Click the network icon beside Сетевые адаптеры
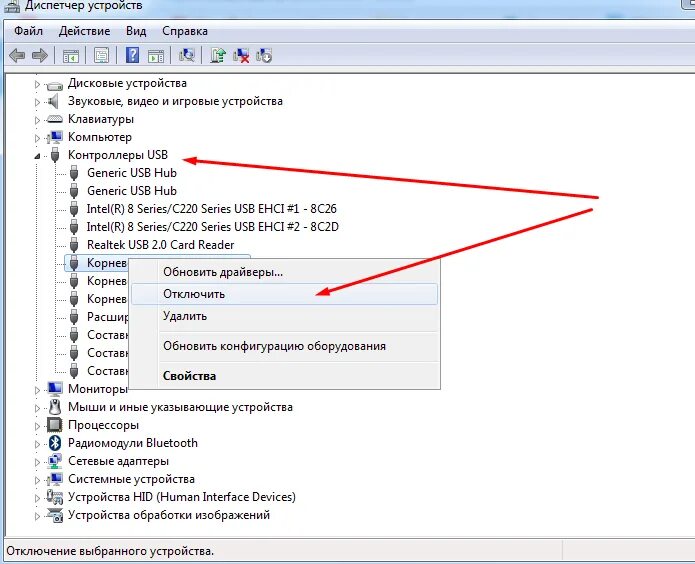695x564 pixels. coord(55,461)
